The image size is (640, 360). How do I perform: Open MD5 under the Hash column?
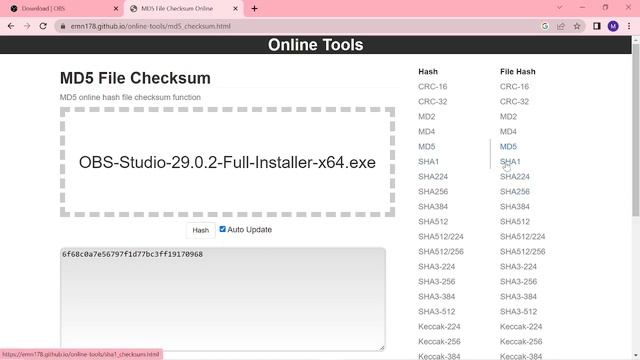coord(427,147)
